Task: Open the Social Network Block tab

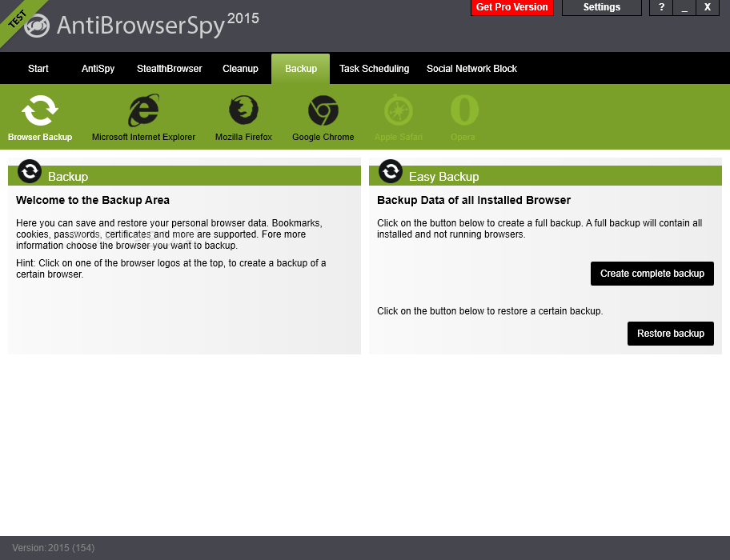Action: pos(471,68)
